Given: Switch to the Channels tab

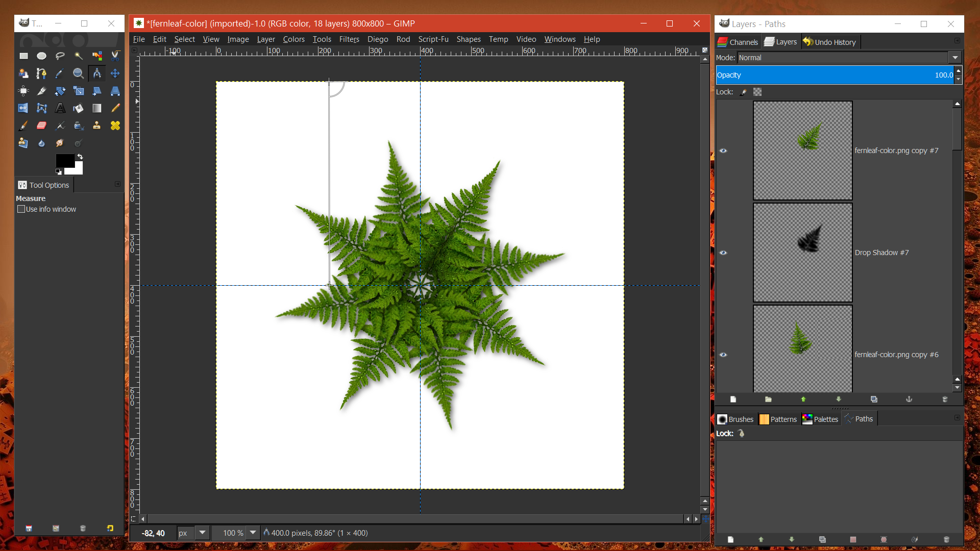Looking at the screenshot, I should tap(738, 42).
